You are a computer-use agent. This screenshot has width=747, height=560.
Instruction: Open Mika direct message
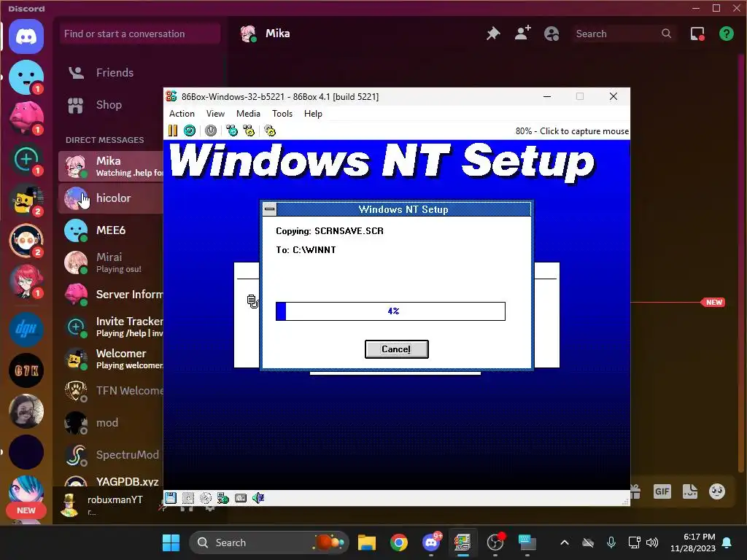click(111, 166)
